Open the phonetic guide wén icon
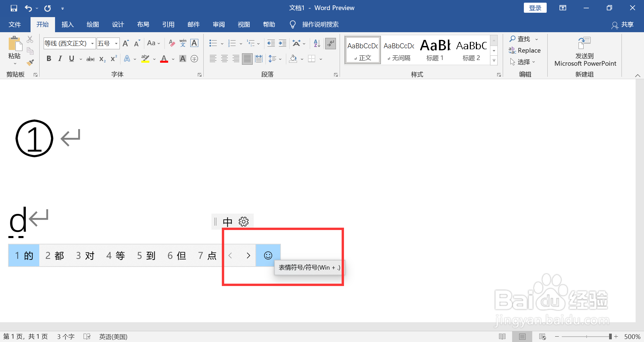644x342 pixels. coord(183,43)
